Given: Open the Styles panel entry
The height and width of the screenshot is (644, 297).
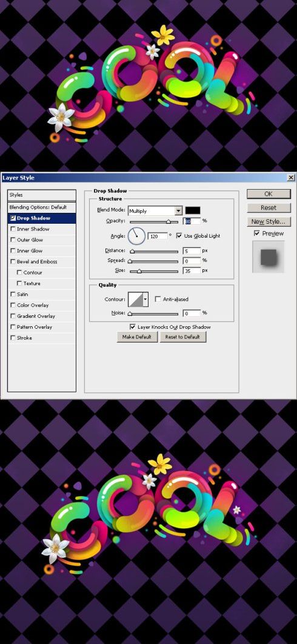Looking at the screenshot, I should click(x=42, y=195).
